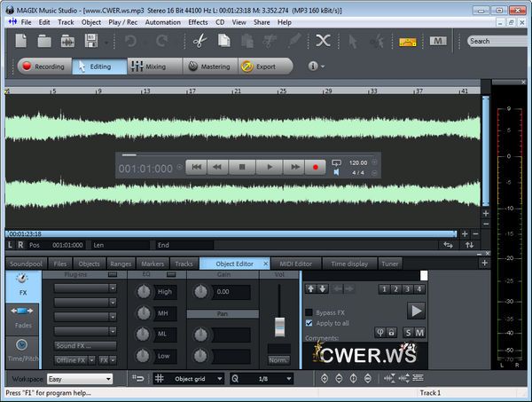Open the Workspace Easy dropdown
Screen dimensions: 532x402
pyautogui.click(x=80, y=379)
